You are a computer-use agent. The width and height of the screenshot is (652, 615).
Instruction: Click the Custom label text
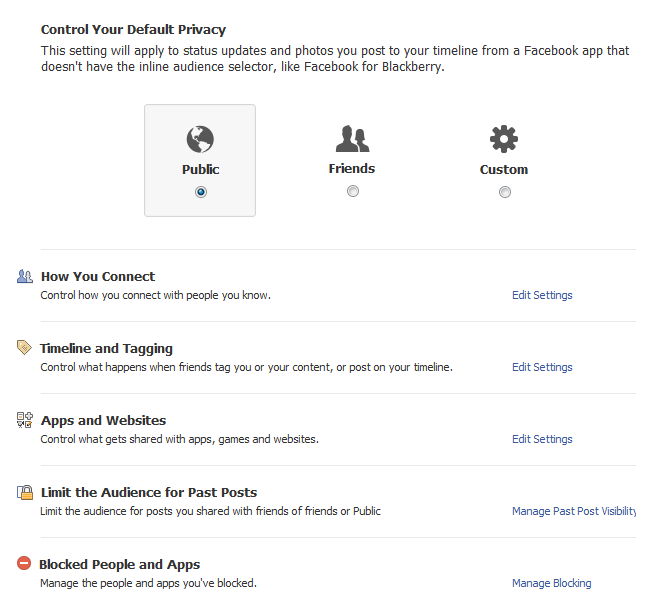[504, 169]
